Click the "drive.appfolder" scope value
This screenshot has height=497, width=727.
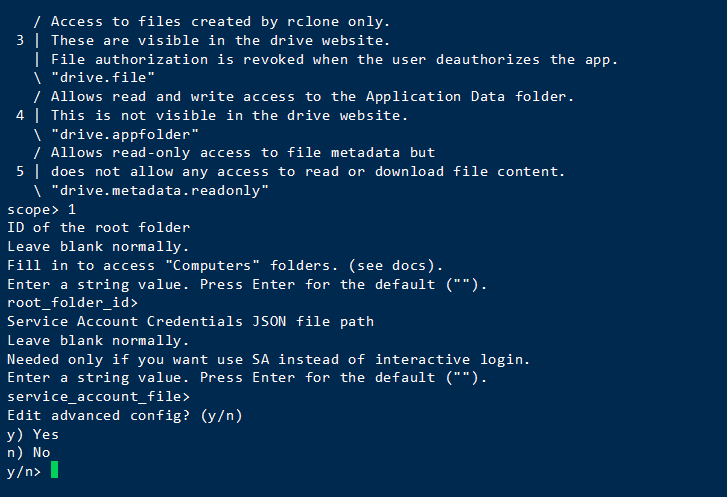pyautogui.click(x=123, y=134)
